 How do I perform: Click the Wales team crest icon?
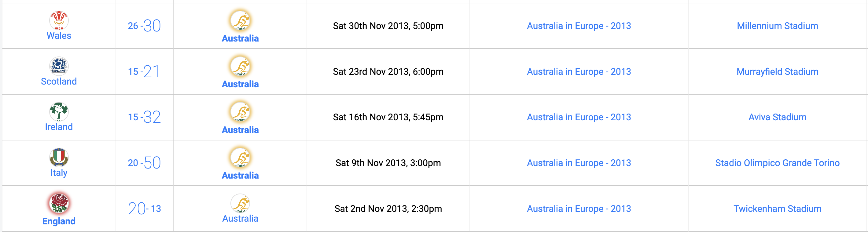point(59,20)
